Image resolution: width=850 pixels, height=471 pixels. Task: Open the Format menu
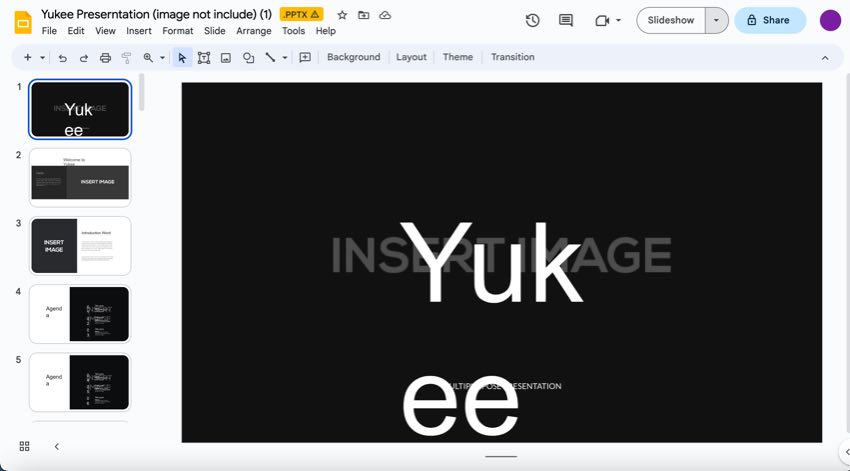point(178,31)
